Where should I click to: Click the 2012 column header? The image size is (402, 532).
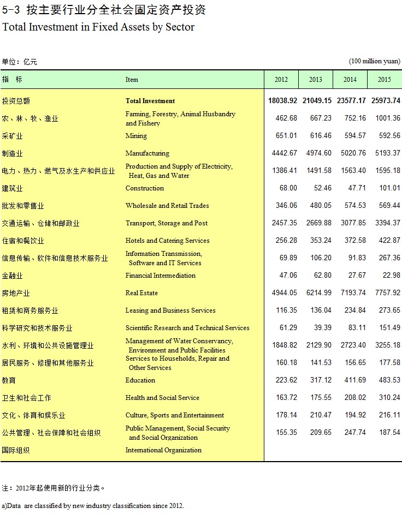(x=281, y=80)
